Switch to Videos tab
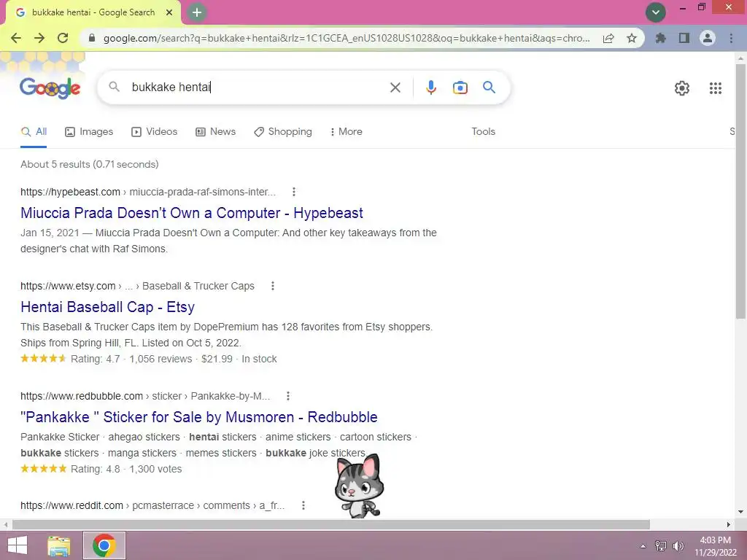The image size is (747, 560). point(155,132)
